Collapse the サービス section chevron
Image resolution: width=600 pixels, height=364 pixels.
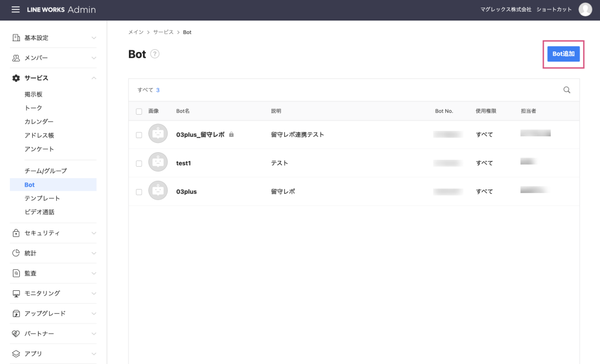[94, 78]
